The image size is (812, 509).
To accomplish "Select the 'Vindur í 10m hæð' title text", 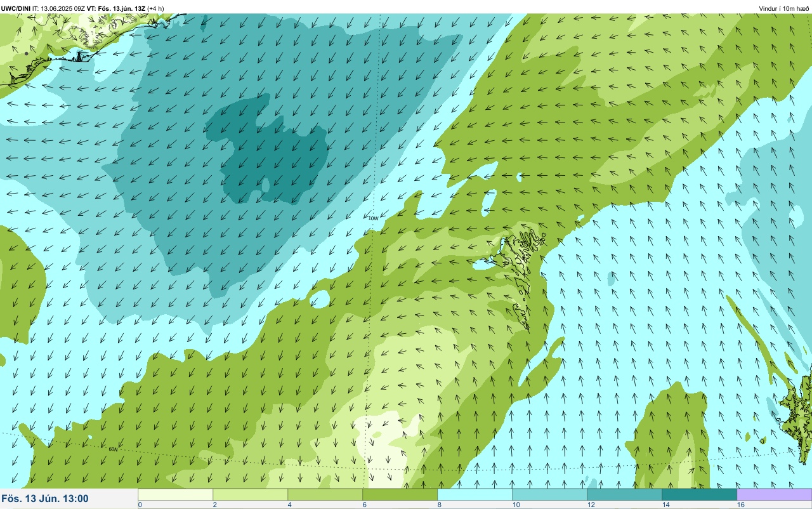I will click(x=784, y=8).
